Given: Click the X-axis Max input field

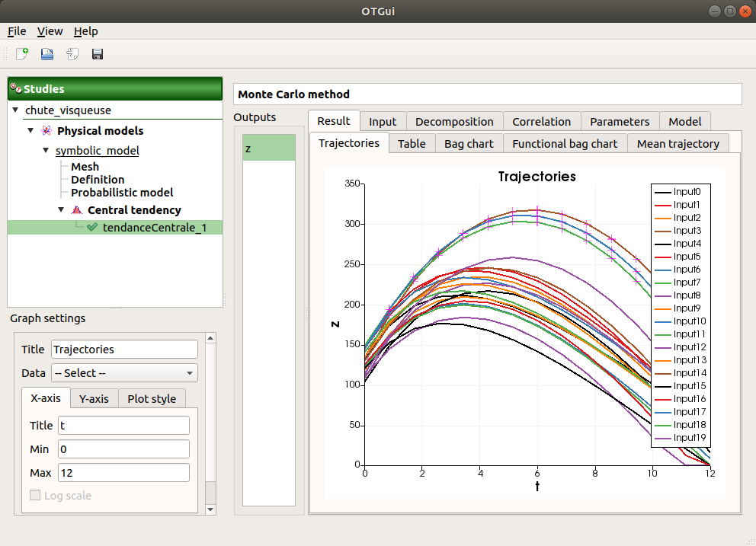Looking at the screenshot, I should coord(123,472).
